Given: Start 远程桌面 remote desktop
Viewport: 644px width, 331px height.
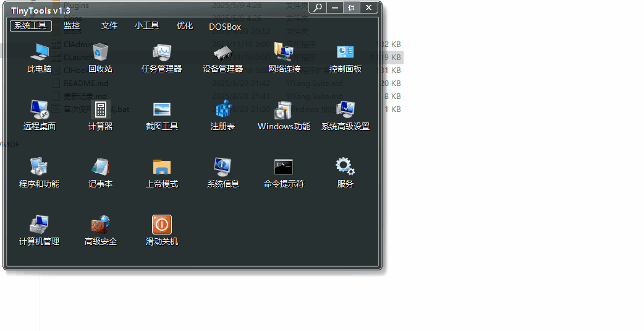Looking at the screenshot, I should pos(40,111).
